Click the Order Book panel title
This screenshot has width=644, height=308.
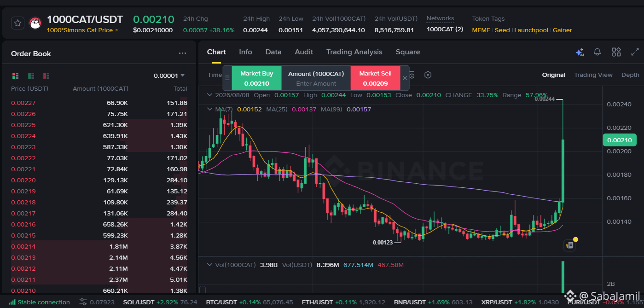[31, 53]
